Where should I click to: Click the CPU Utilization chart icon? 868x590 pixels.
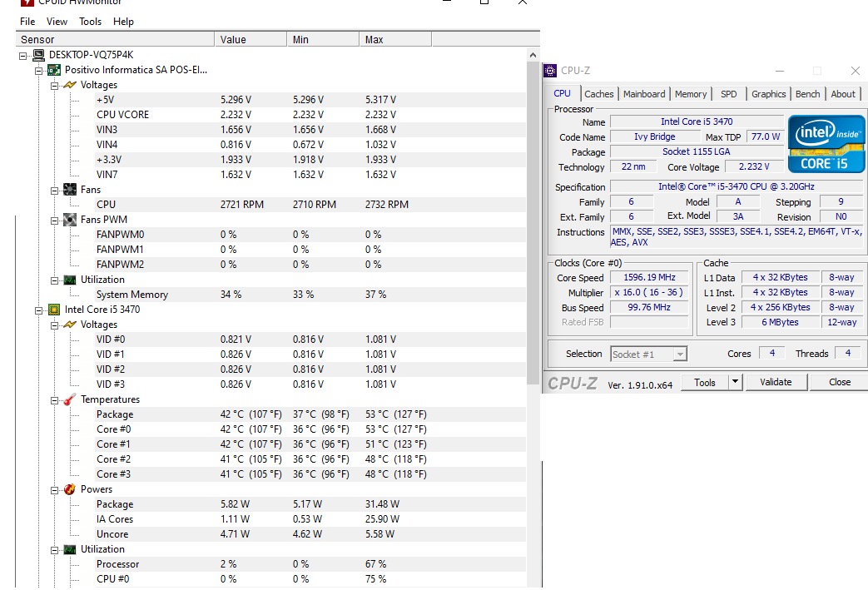[70, 549]
